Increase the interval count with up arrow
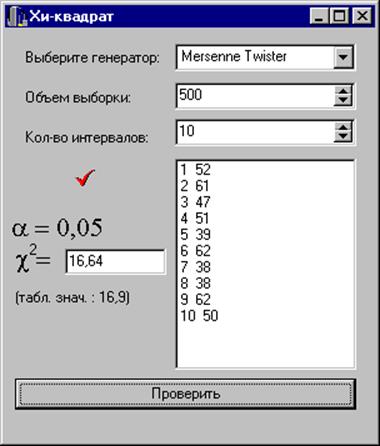 pos(343,127)
